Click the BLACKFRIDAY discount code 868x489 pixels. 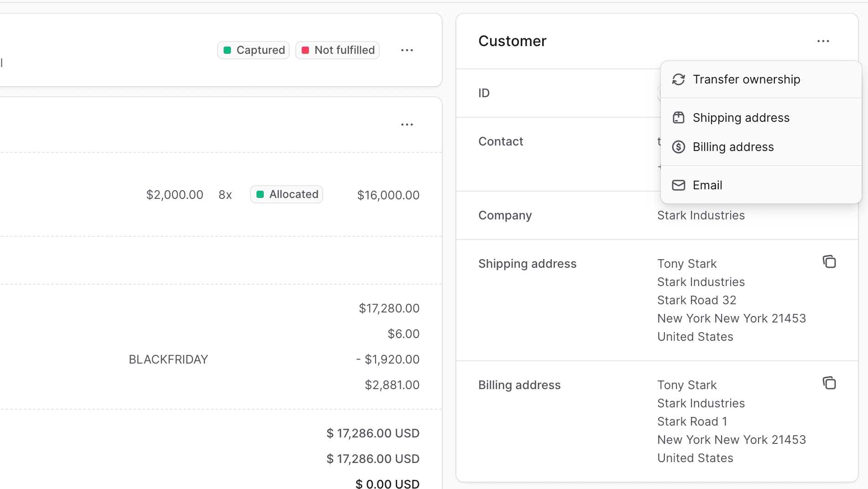[168, 359]
